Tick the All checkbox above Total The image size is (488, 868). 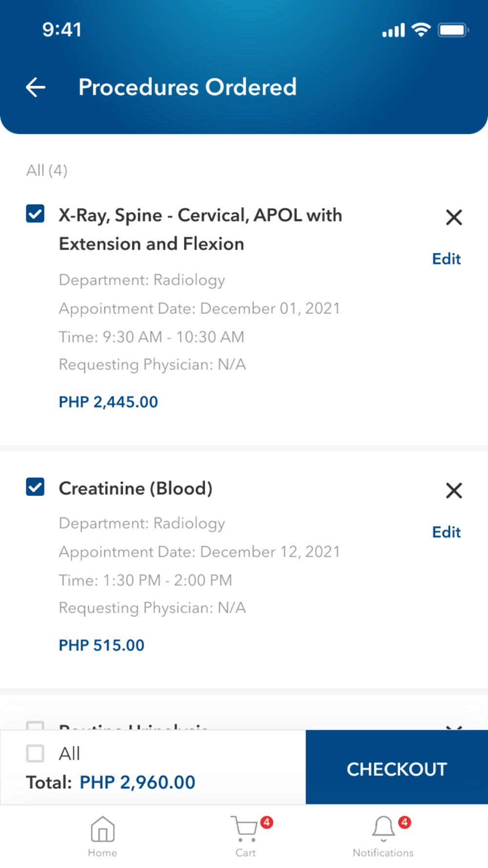[35, 753]
